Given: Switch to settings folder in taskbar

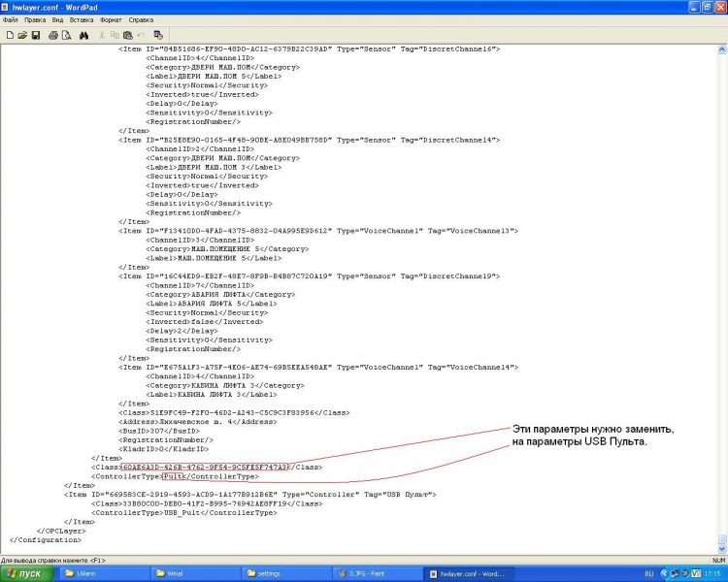Looking at the screenshot, I should (281, 574).
